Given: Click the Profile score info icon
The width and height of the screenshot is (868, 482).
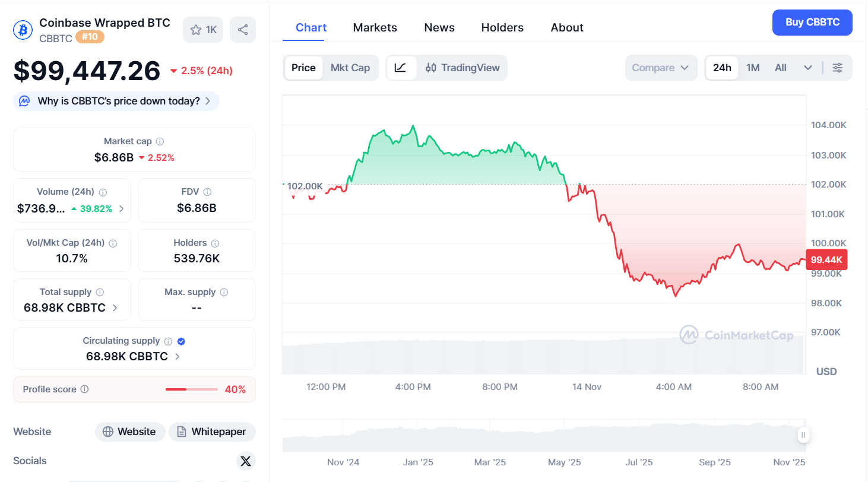Looking at the screenshot, I should tap(84, 389).
